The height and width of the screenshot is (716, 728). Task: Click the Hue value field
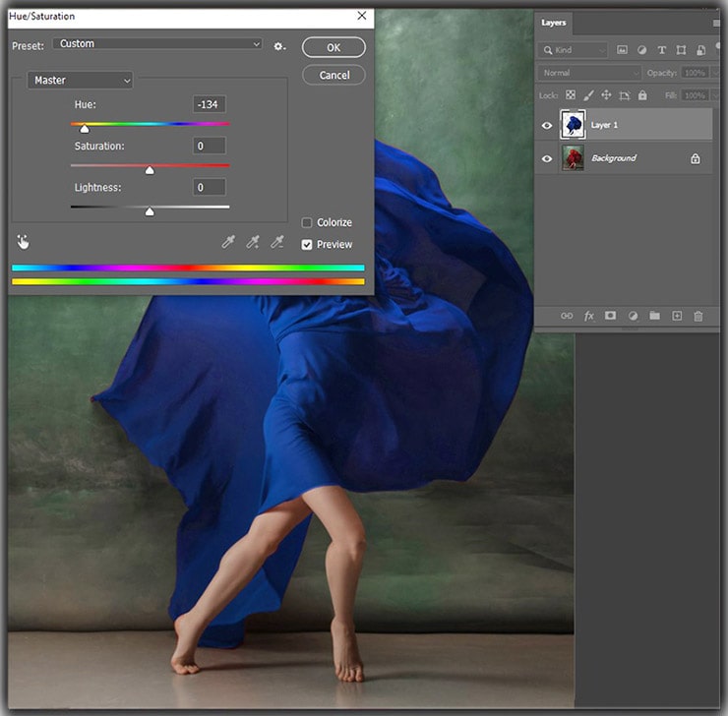210,104
